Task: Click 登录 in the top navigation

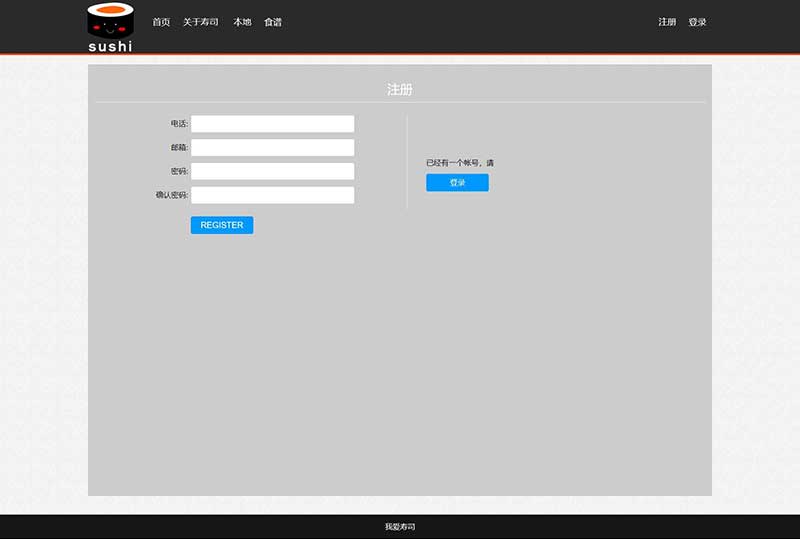Action: click(x=697, y=22)
